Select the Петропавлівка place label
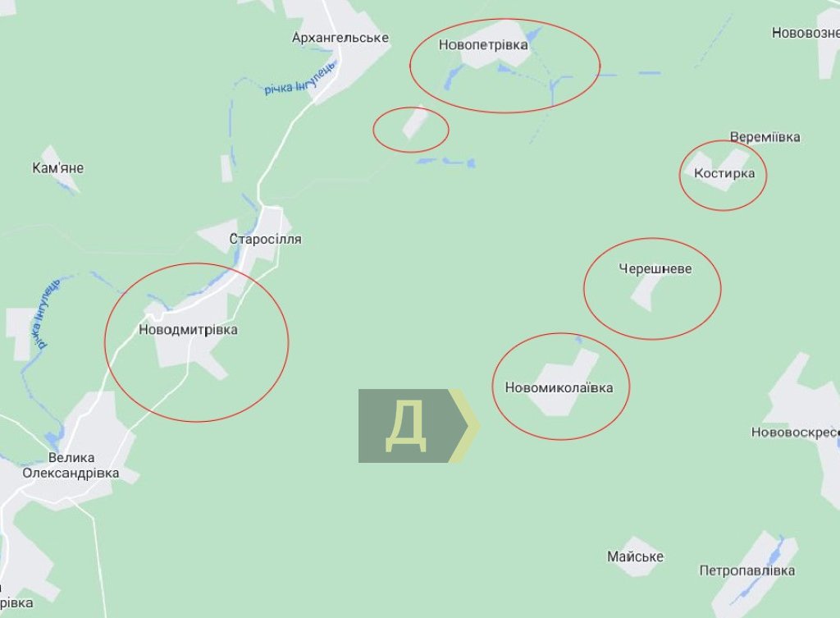This screenshot has height=618, width=840. [x=746, y=570]
